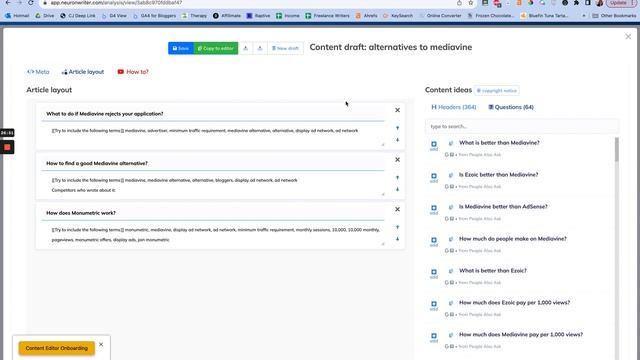The image size is (640, 360).
Task: Add 'How much do people make on Mediavine?'
Action: point(434,241)
